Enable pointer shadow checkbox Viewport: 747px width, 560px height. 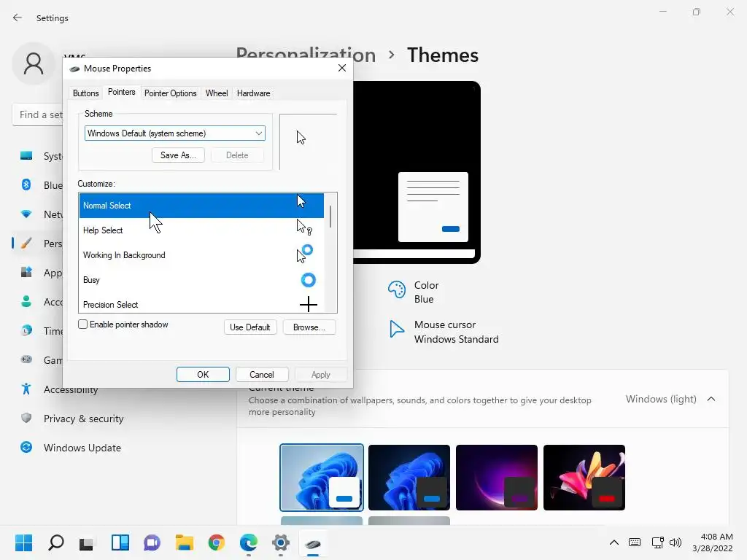(83, 324)
